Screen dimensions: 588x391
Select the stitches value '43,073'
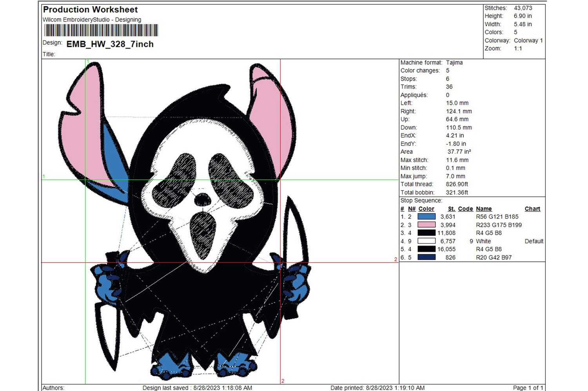[x=523, y=8]
